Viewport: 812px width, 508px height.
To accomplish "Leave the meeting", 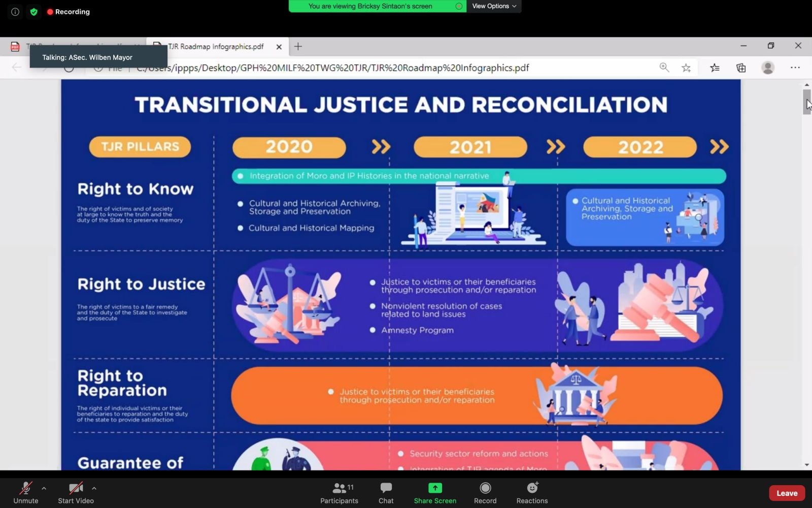I will pos(787,493).
